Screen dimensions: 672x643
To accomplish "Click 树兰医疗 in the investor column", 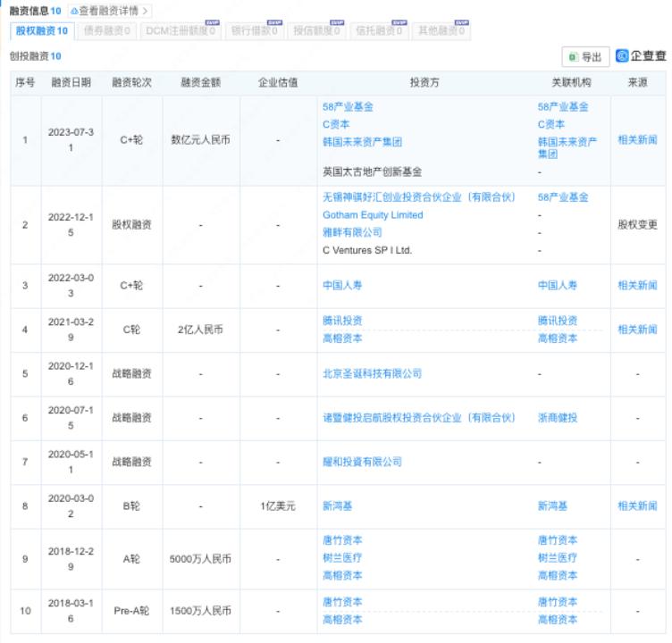I will coord(342,557).
